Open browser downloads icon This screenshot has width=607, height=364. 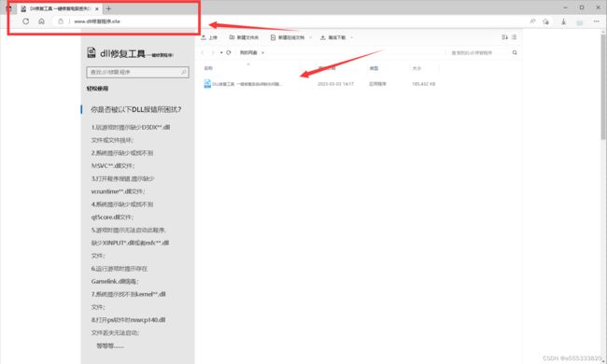coord(564,21)
